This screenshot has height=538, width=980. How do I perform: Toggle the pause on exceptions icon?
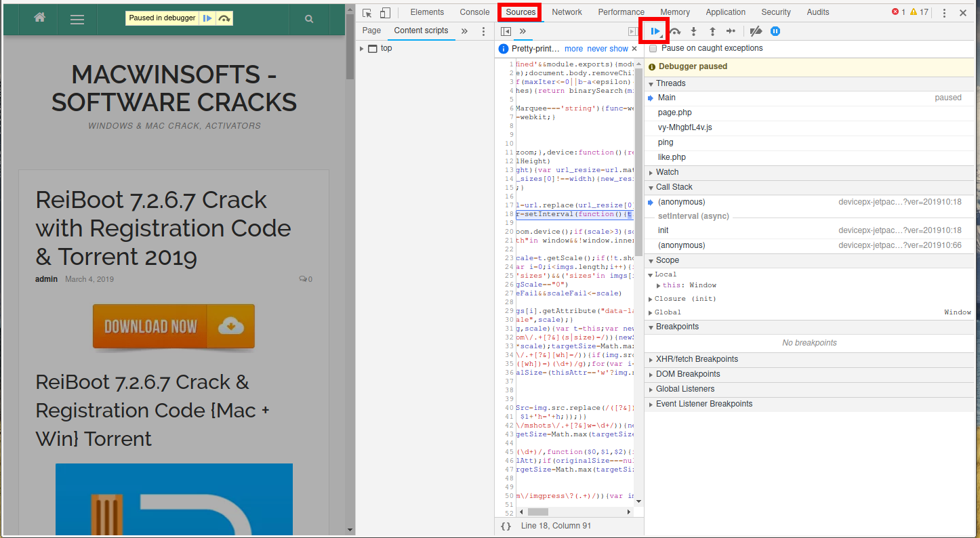[x=775, y=31]
